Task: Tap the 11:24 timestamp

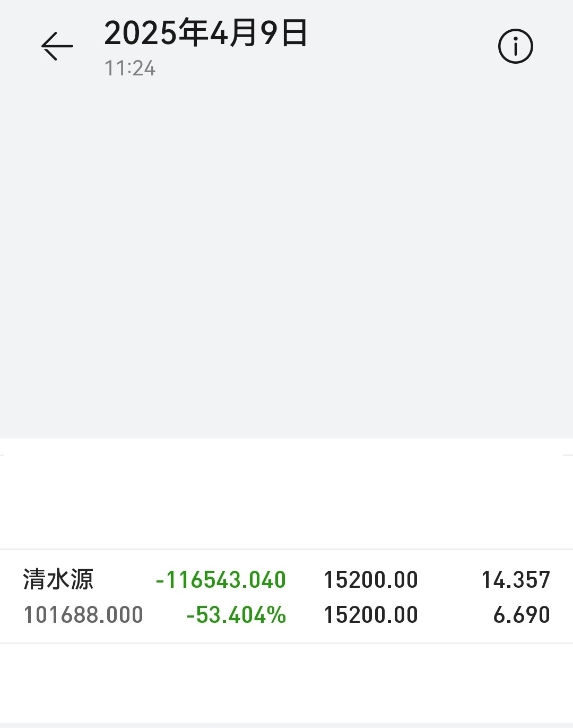Action: tap(130, 68)
